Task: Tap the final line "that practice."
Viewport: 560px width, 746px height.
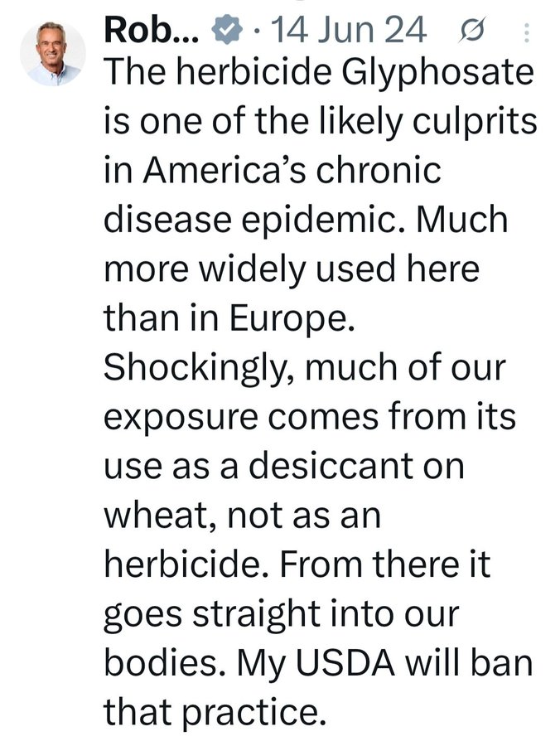Action: tap(211, 710)
